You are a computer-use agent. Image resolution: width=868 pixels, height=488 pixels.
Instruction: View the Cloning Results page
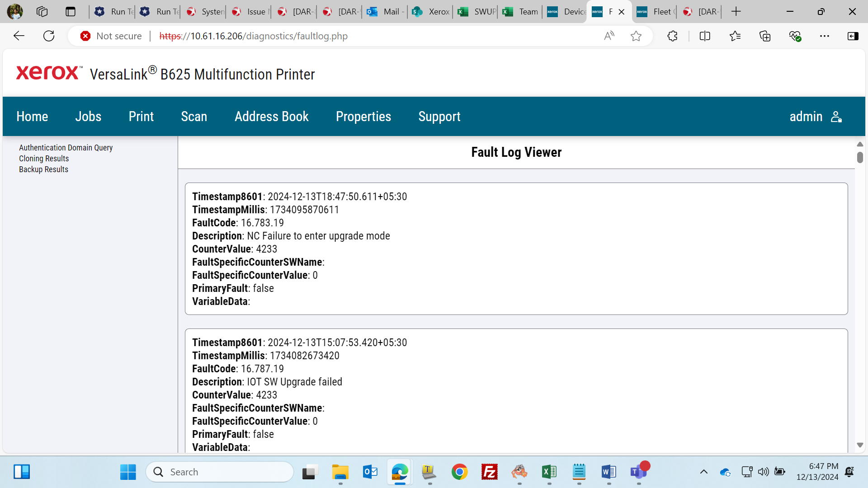(x=44, y=159)
